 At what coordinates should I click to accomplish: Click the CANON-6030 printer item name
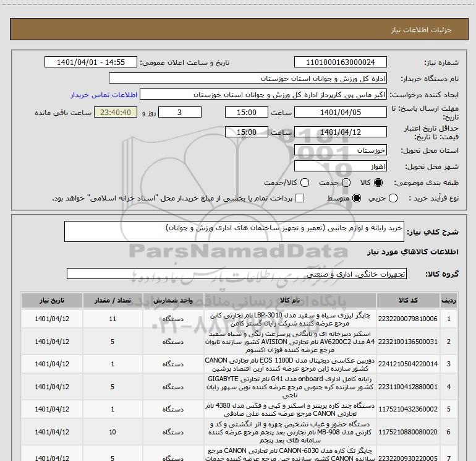click(290, 454)
